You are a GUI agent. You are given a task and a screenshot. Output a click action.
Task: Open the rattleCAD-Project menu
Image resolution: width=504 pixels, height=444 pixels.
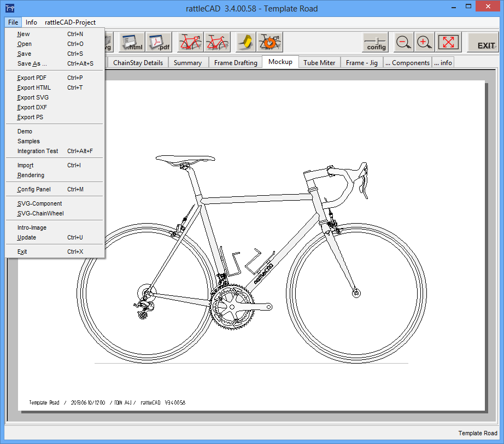coord(70,22)
